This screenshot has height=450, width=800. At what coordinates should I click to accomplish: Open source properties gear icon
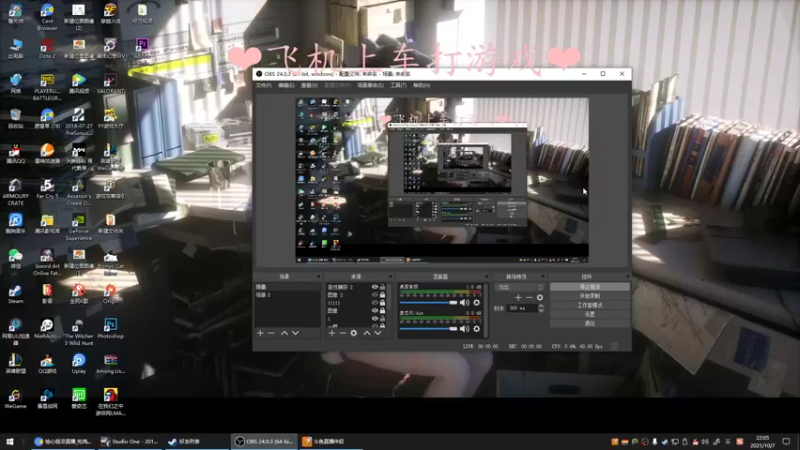(354, 333)
